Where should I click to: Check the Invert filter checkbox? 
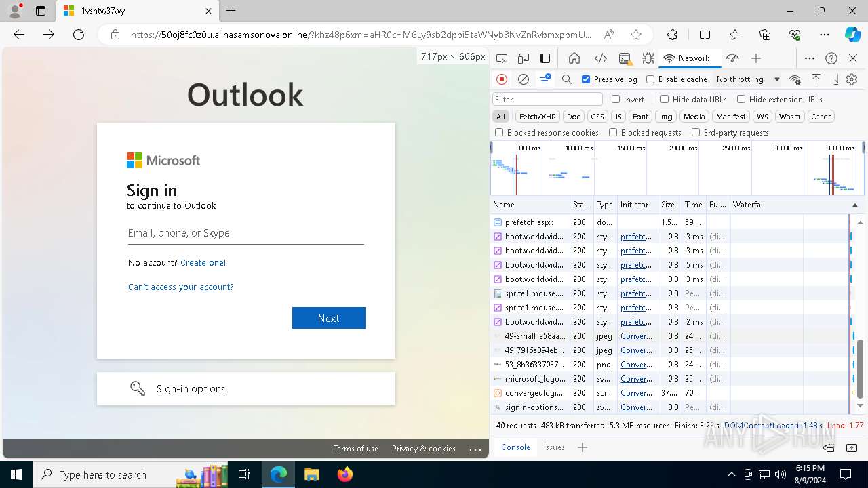click(x=616, y=99)
